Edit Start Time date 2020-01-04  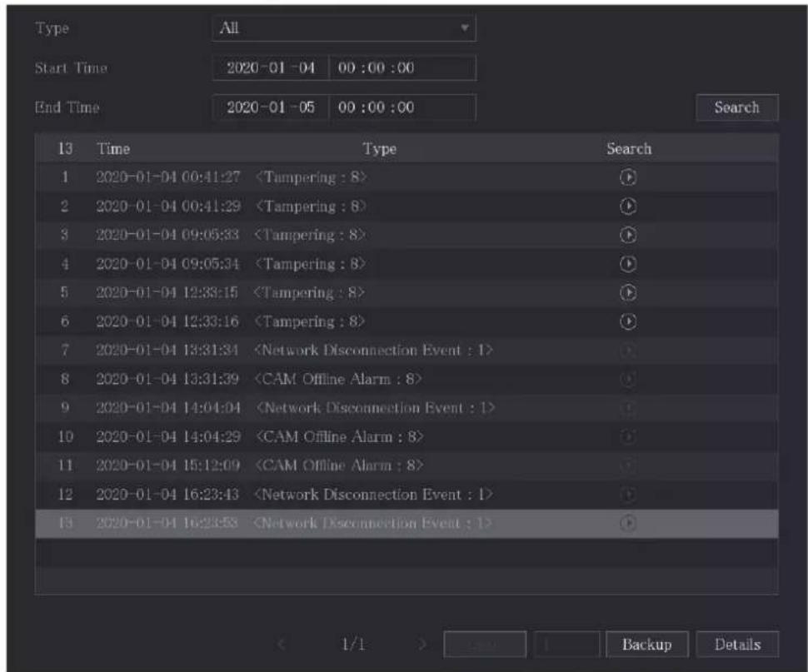(x=271, y=68)
